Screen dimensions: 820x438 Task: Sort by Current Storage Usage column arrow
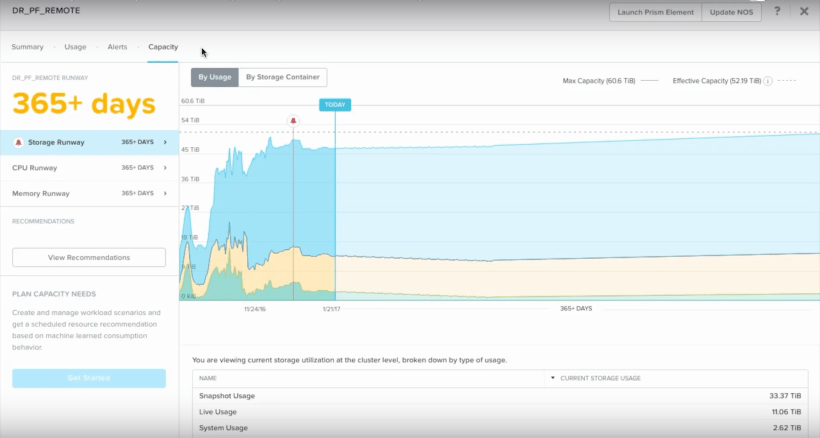click(x=553, y=378)
